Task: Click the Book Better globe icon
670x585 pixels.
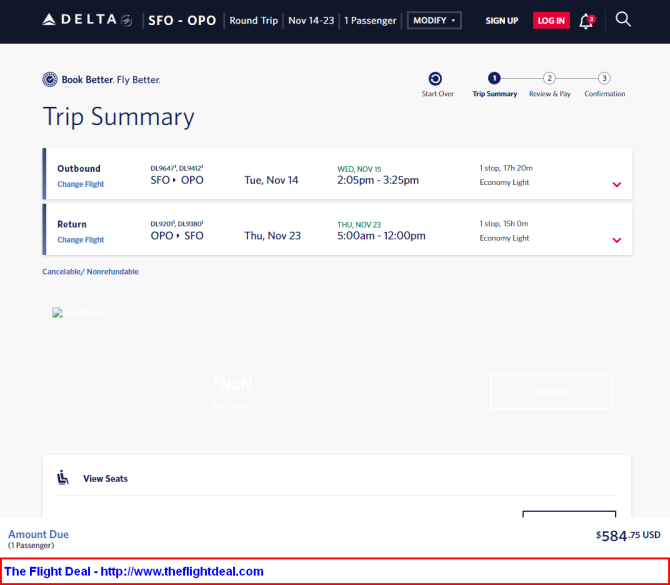Action: click(50, 80)
